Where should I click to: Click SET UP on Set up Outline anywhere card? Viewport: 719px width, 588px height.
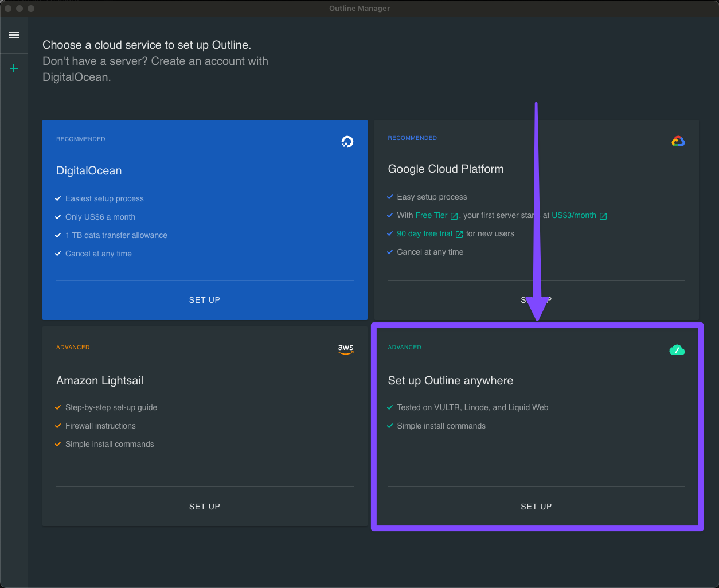[x=536, y=507]
